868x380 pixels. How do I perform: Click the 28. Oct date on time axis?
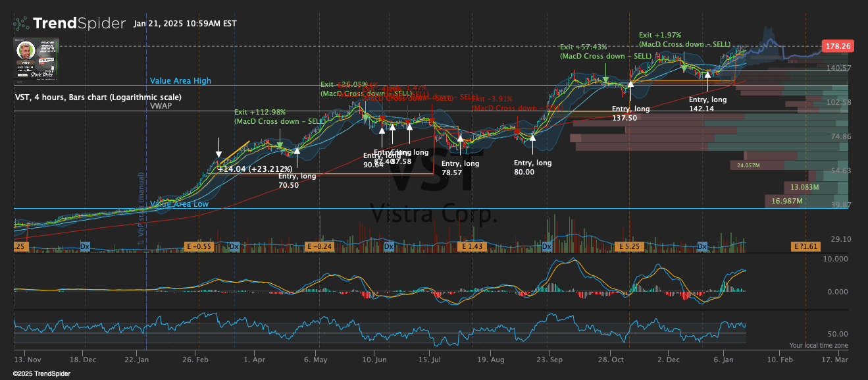[x=611, y=361]
